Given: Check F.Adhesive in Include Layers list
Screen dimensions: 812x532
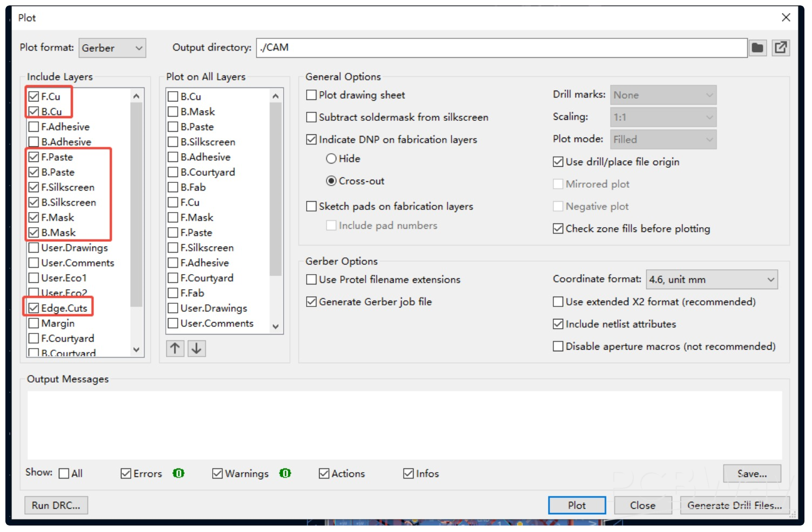Looking at the screenshot, I should tap(34, 127).
